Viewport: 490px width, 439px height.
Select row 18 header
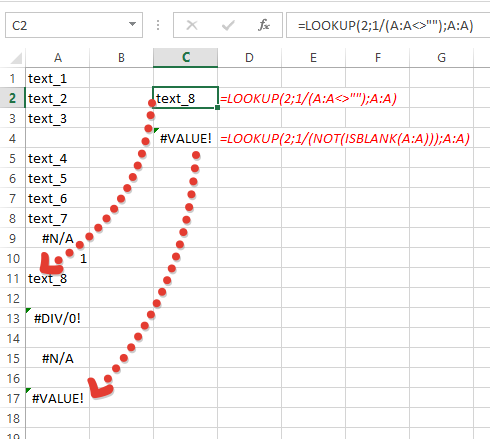tap(13, 418)
